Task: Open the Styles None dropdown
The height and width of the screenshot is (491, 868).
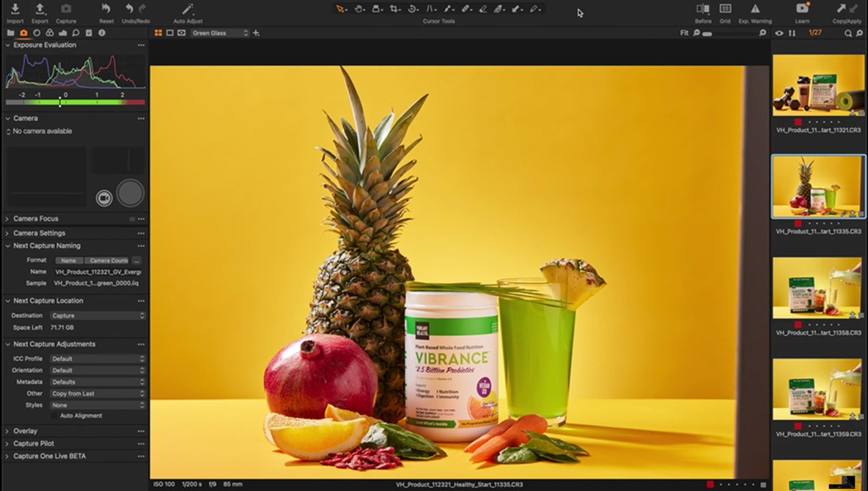Action: click(98, 405)
